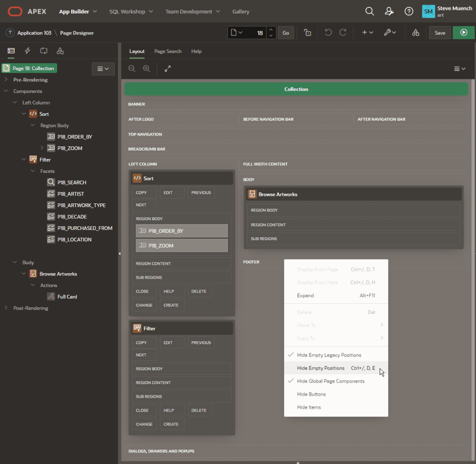476x464 pixels.
Task: Toggle Hide Empty Legacy Positions option
Action: pyautogui.click(x=329, y=355)
